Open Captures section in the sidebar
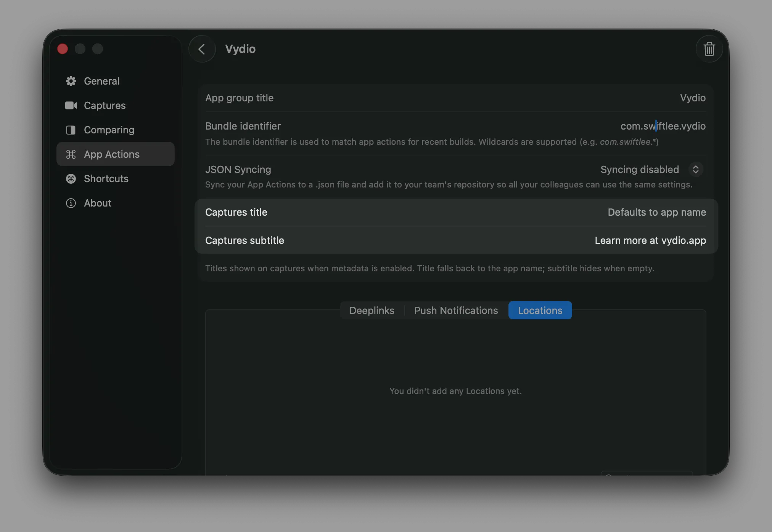The height and width of the screenshot is (532, 772). point(116,105)
